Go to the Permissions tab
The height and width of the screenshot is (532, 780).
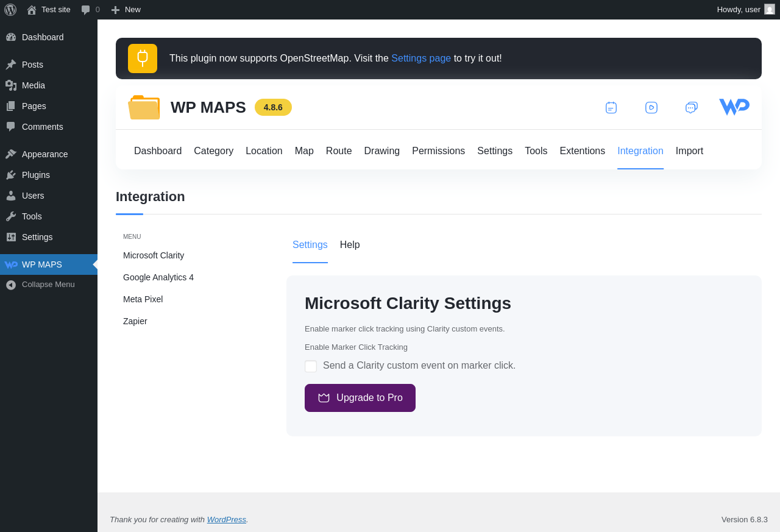click(438, 151)
